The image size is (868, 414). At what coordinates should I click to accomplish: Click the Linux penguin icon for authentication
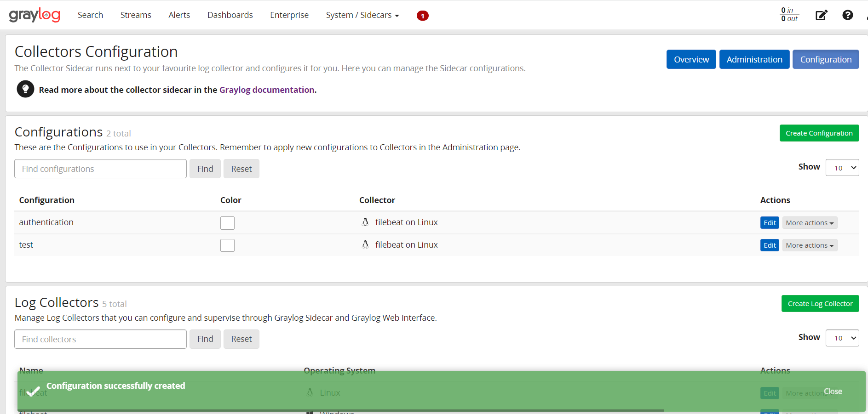[365, 222]
